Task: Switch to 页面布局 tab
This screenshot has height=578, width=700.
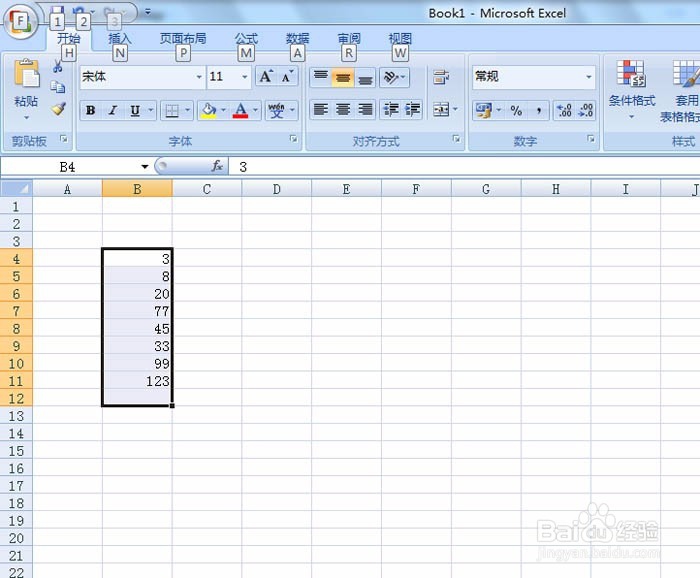Action: pyautogui.click(x=183, y=38)
